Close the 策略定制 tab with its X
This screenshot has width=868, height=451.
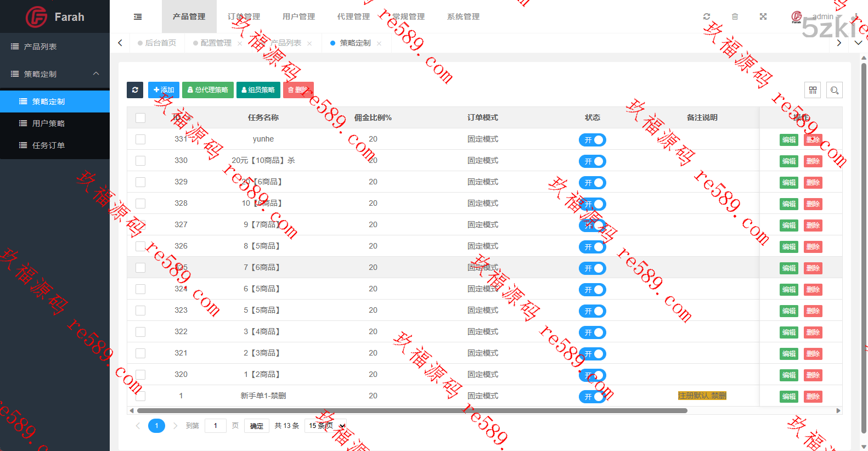[x=379, y=43]
